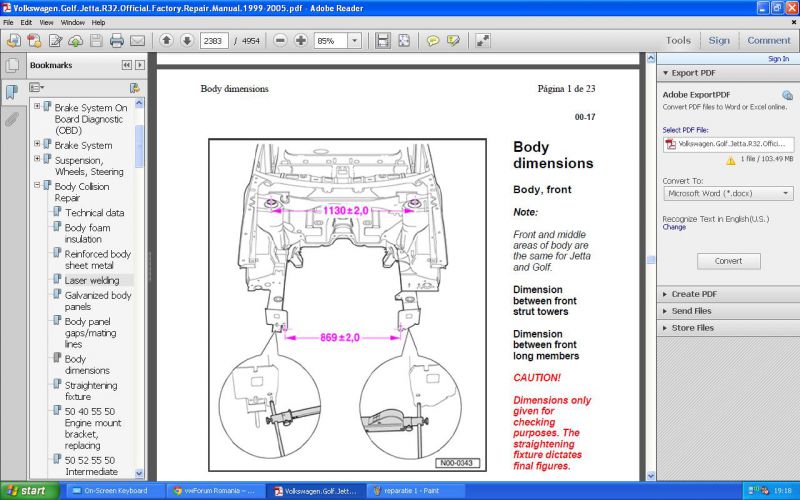Click the zoom out minus button
The image size is (800, 500).
point(279,41)
